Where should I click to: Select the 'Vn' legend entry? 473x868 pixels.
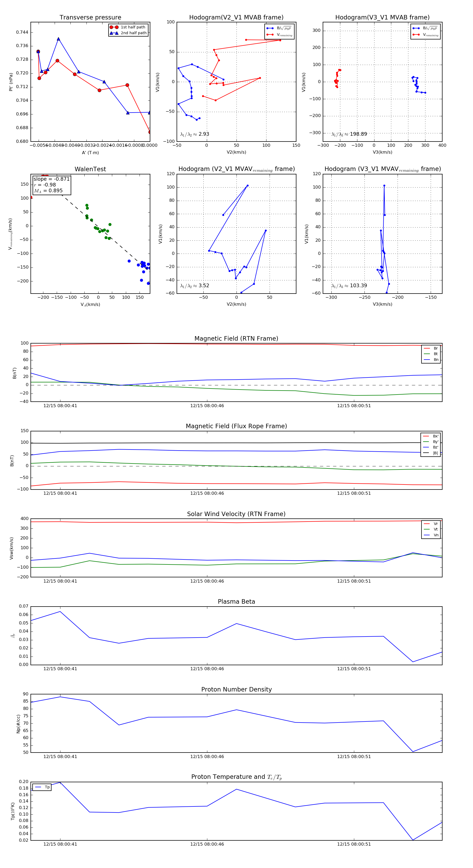431,535
